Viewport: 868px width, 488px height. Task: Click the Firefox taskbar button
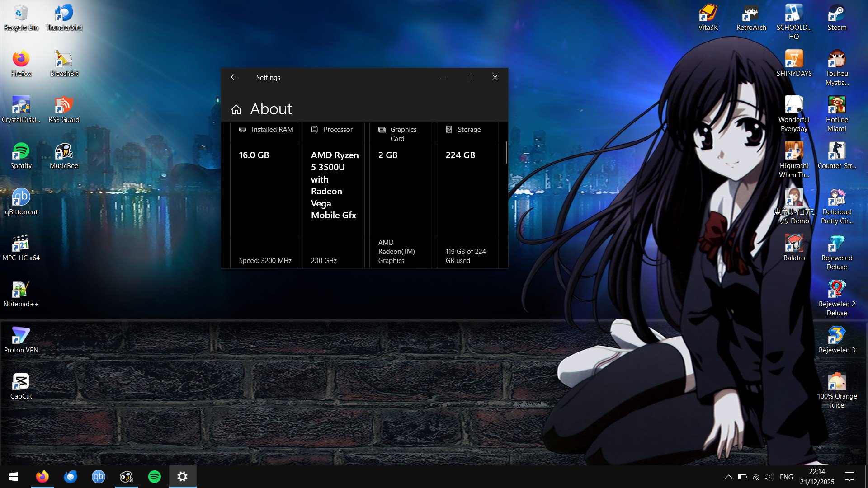coord(42,477)
